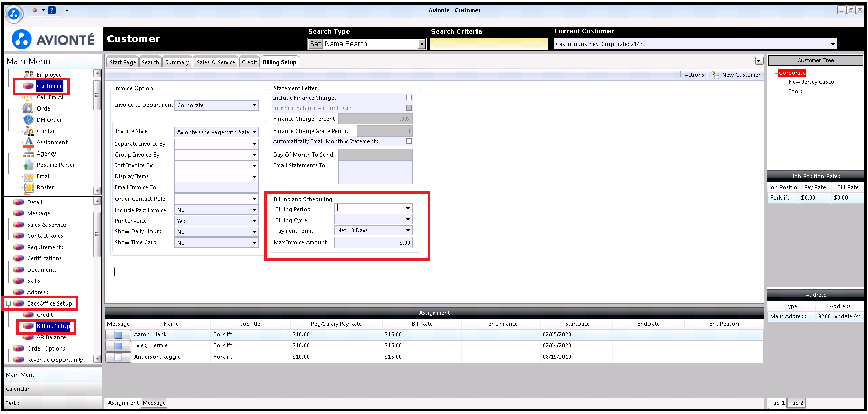
Task: Switch to the Credit tab
Action: coord(250,62)
